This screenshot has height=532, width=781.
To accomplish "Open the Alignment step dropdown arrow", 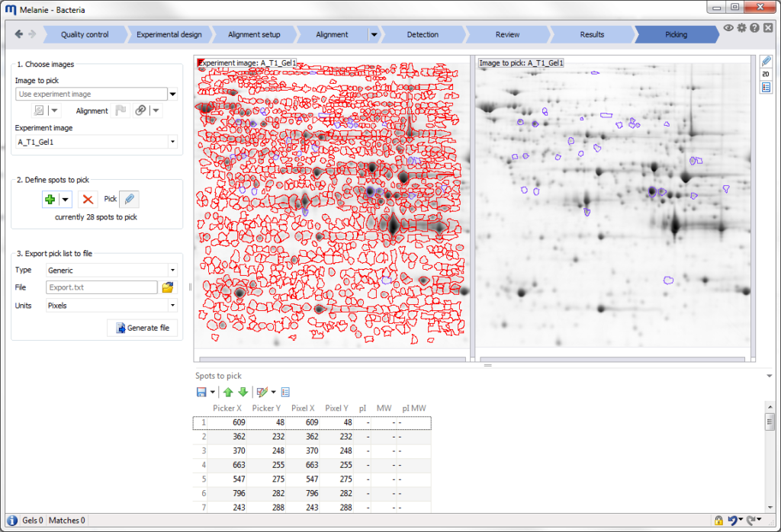I will pos(374,34).
